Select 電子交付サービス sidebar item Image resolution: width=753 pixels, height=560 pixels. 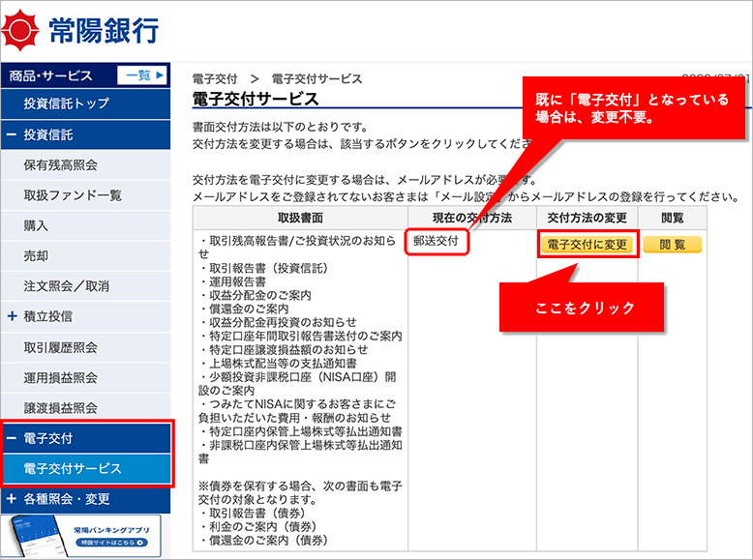(x=87, y=468)
